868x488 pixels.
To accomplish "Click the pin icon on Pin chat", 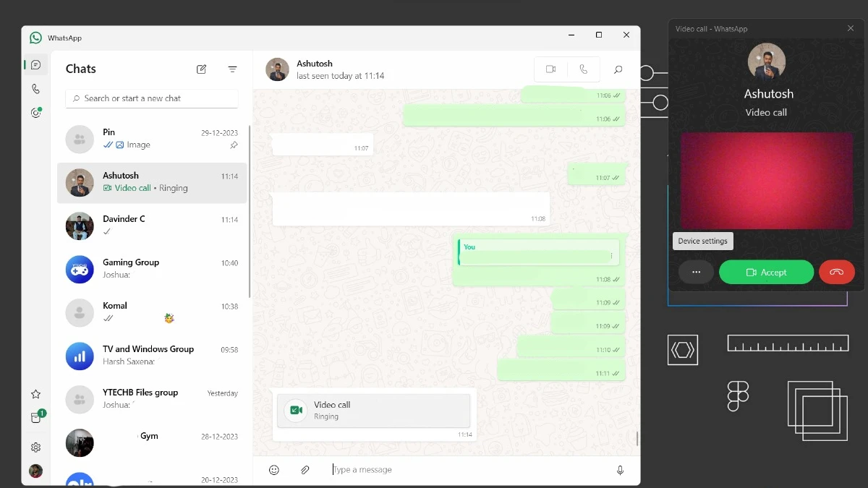I will [234, 145].
